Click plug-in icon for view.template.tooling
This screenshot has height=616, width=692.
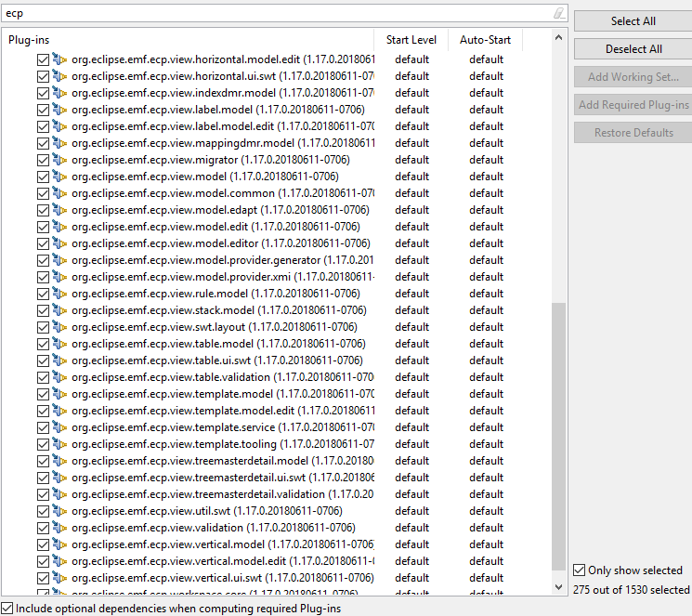(59, 444)
